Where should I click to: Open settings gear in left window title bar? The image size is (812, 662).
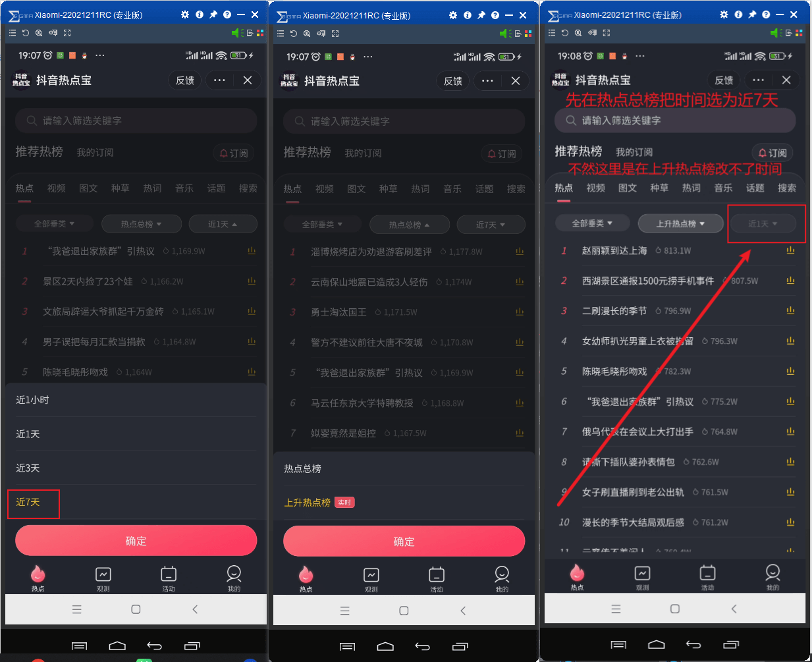point(185,14)
